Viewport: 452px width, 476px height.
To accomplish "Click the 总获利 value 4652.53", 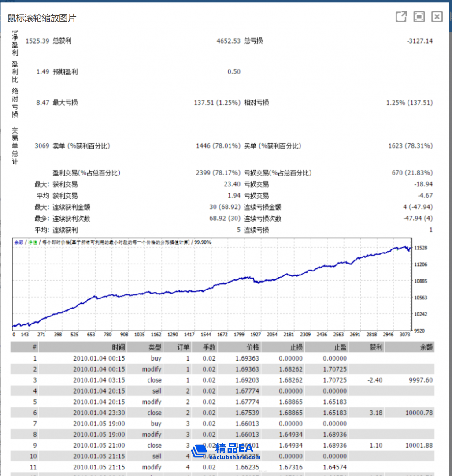I will tap(228, 41).
